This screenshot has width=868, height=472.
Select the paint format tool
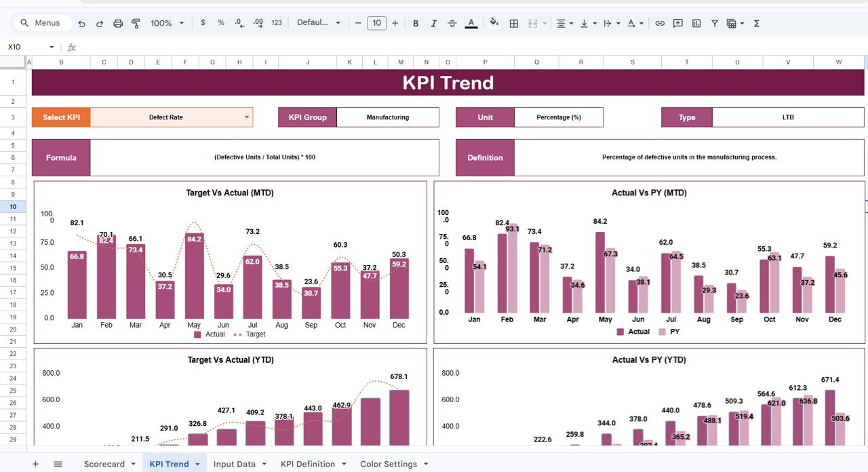coord(136,22)
